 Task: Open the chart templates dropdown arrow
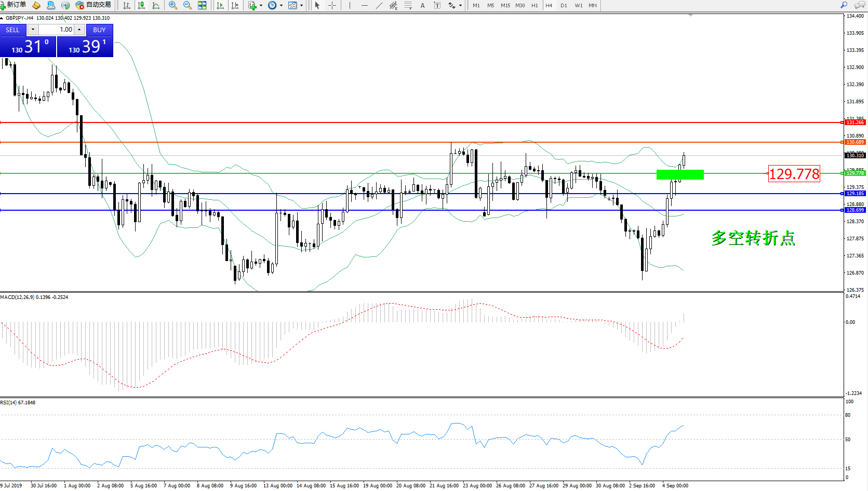pos(301,5)
